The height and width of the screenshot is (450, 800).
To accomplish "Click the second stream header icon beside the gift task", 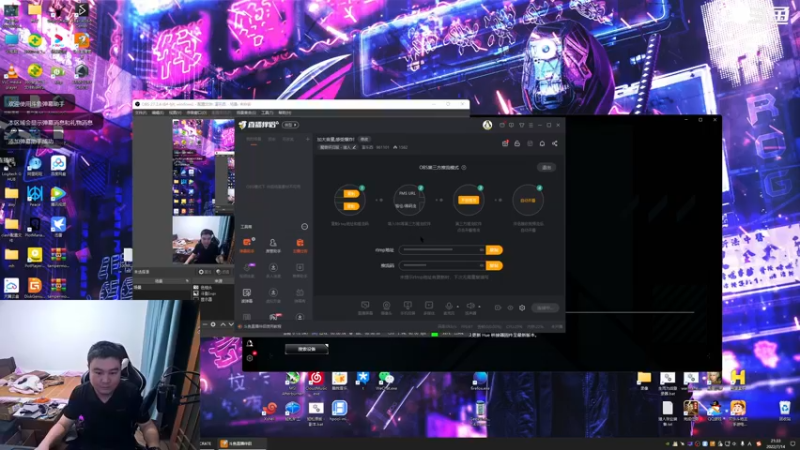I will tap(517, 144).
